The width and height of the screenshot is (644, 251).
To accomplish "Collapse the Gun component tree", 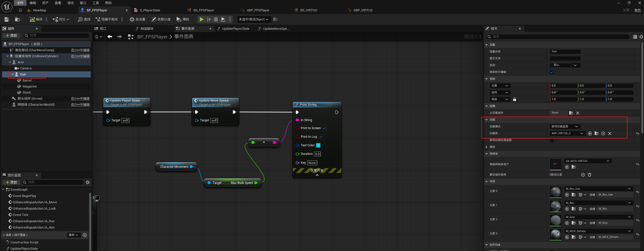I will pyautogui.click(x=13, y=74).
